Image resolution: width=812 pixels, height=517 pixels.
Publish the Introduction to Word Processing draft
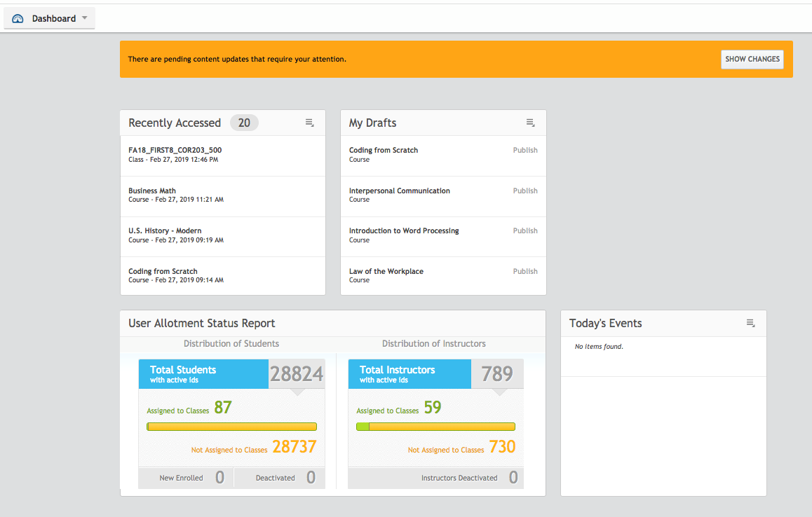[x=525, y=231]
